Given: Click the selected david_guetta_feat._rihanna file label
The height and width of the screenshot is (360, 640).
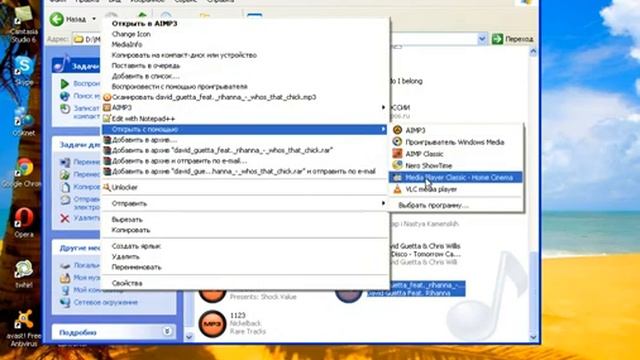Looking at the screenshot, I should [x=416, y=289].
